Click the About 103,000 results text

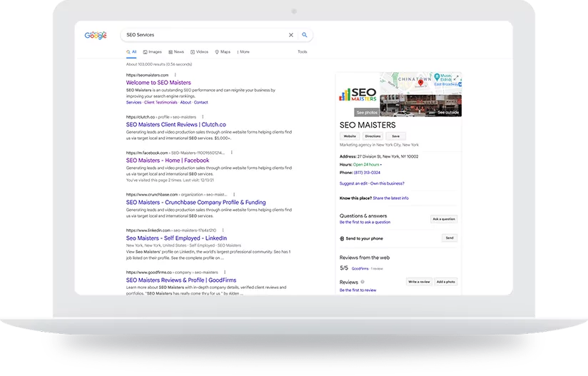point(159,64)
